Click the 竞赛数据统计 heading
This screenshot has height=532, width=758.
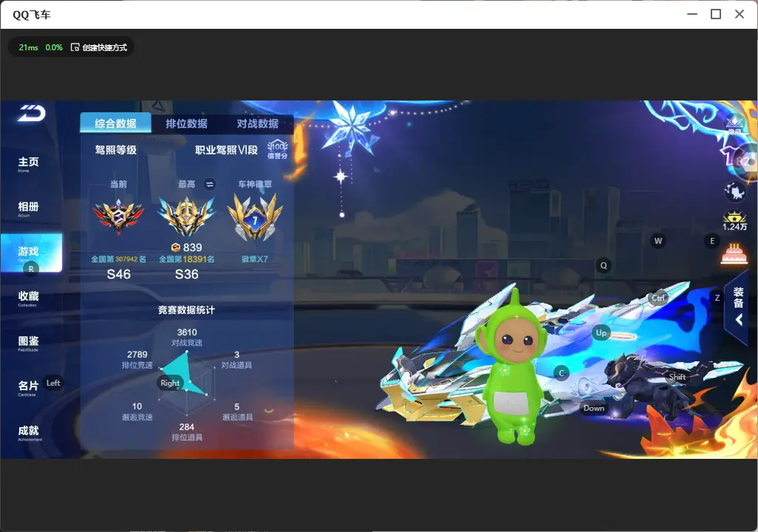(187, 310)
